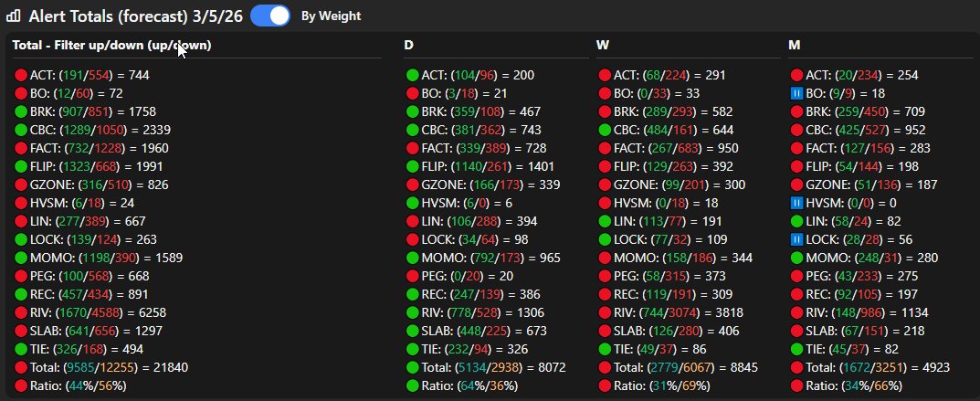Click the blue pause icon beside BO: (9/9)
The height and width of the screenshot is (401, 980).
coord(796,94)
